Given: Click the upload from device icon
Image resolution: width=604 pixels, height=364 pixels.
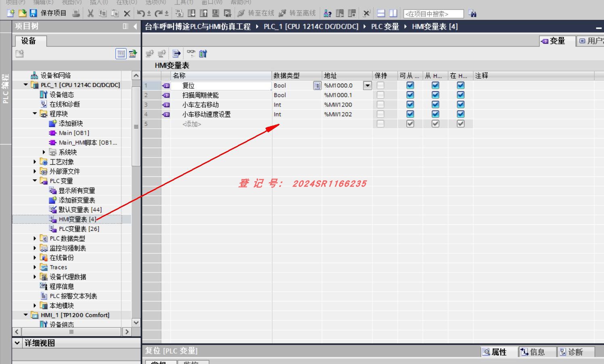Looking at the screenshot, I should point(204,13).
